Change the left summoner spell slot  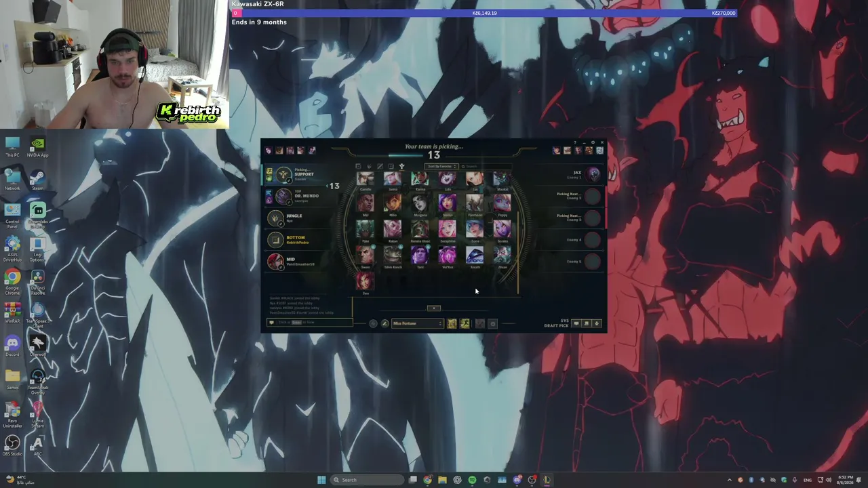coord(452,323)
